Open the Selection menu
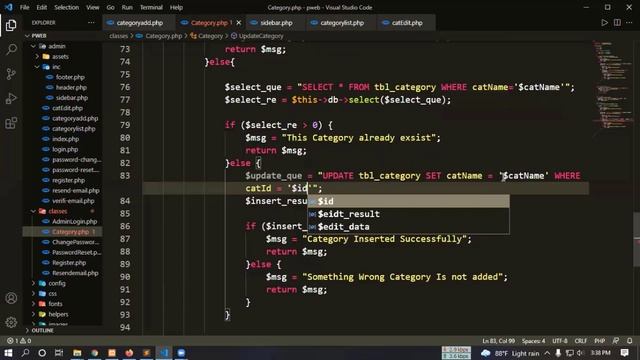This screenshot has height=360, width=640. point(67,7)
